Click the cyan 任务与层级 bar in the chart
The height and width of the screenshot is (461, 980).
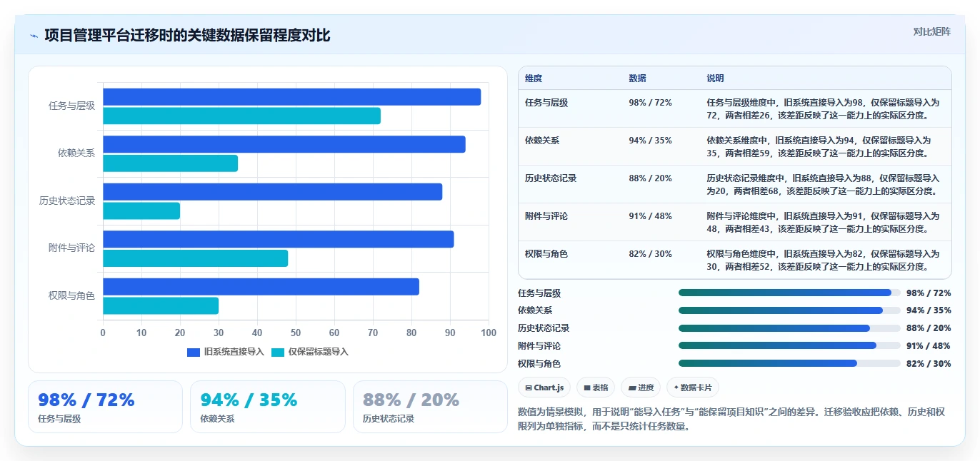241,116
